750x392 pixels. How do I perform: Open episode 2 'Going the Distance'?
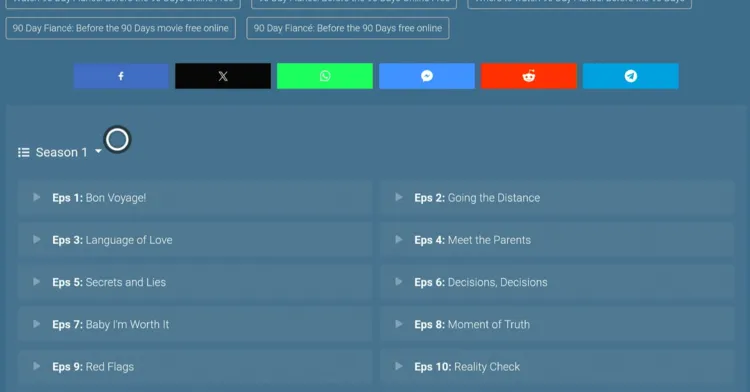tap(557, 198)
